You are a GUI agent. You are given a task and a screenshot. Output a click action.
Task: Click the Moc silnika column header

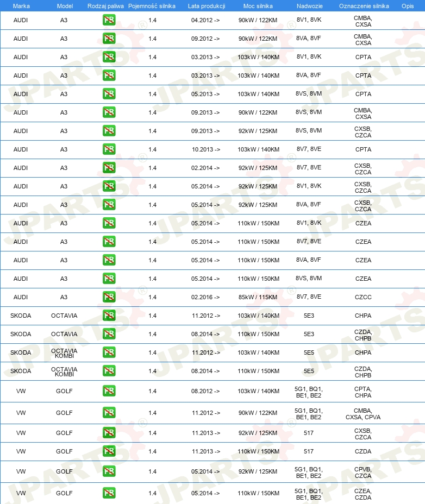tap(258, 6)
